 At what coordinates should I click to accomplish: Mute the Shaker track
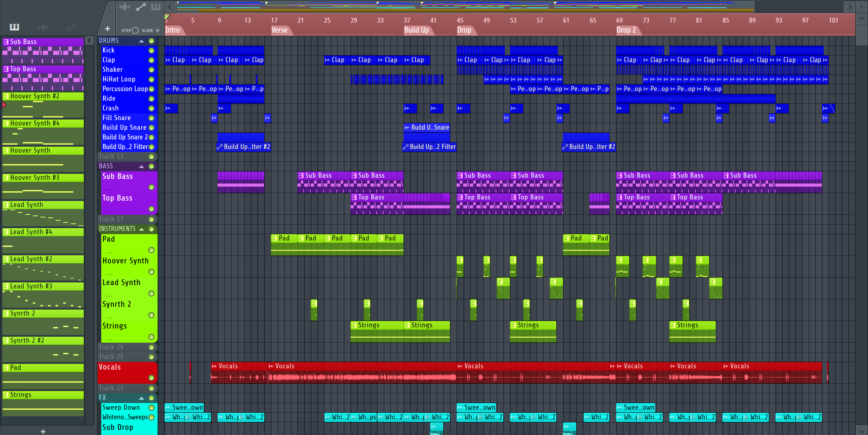click(x=152, y=70)
